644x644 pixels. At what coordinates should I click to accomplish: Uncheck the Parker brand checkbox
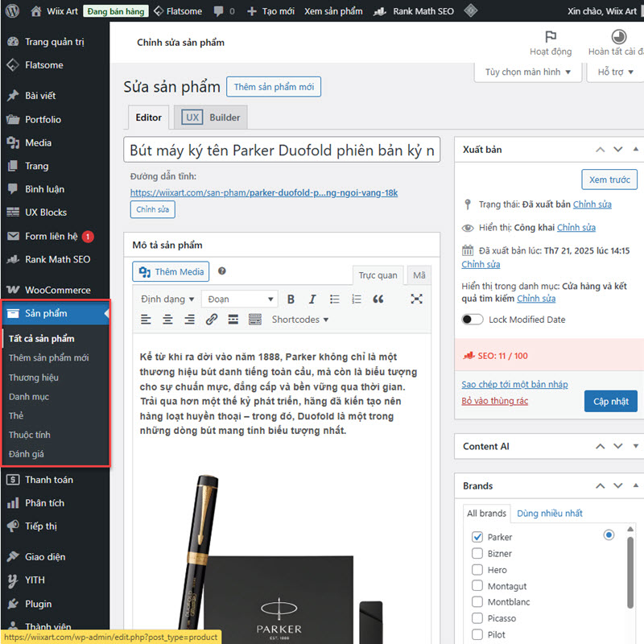click(x=477, y=537)
